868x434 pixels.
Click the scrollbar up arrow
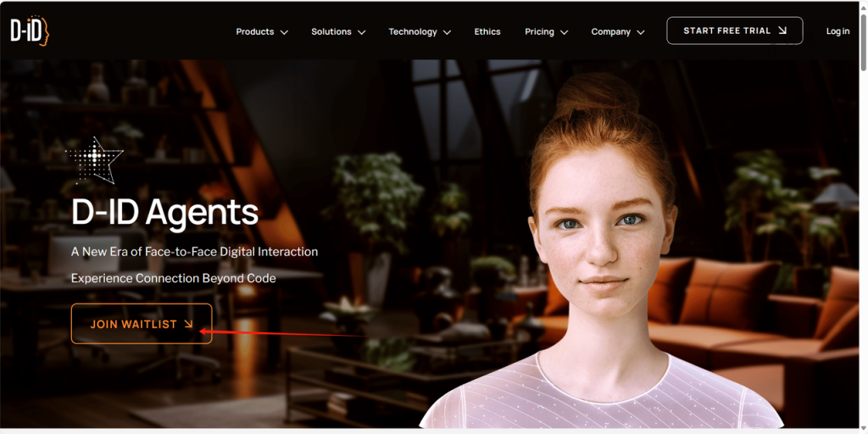coord(863,5)
